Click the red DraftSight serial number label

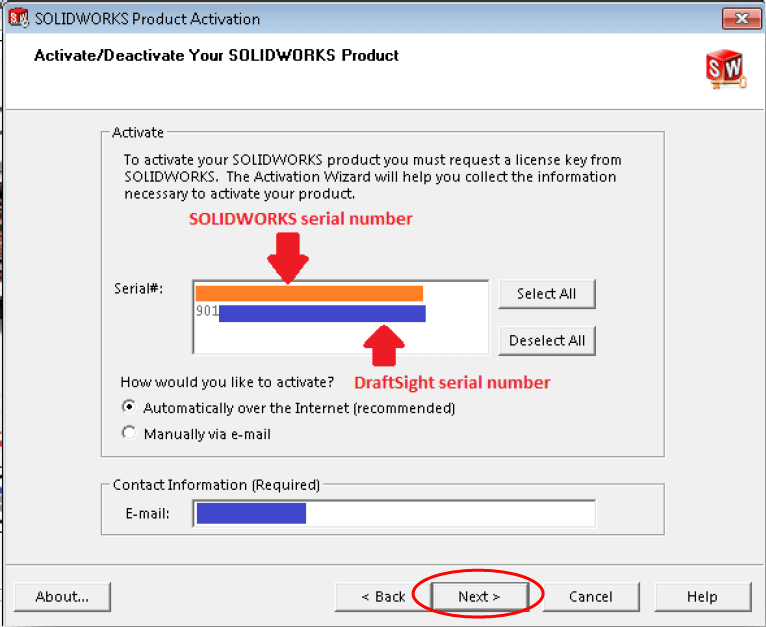pyautogui.click(x=452, y=382)
